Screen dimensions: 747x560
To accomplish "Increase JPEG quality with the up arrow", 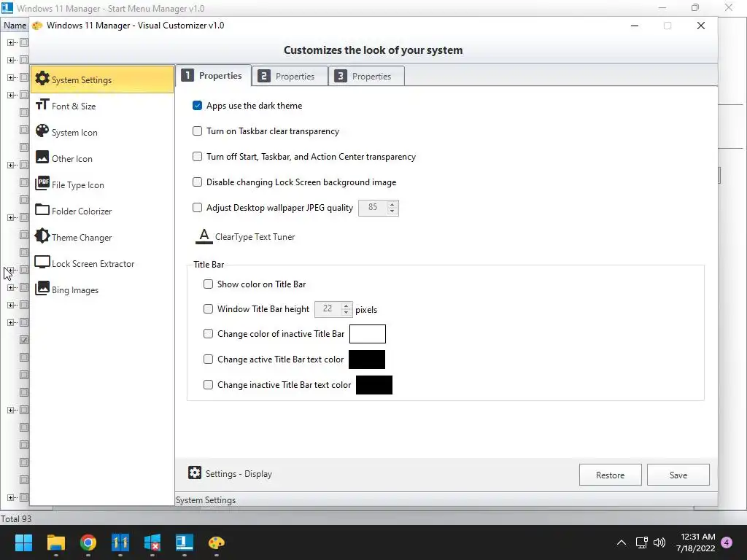I will coord(392,204).
